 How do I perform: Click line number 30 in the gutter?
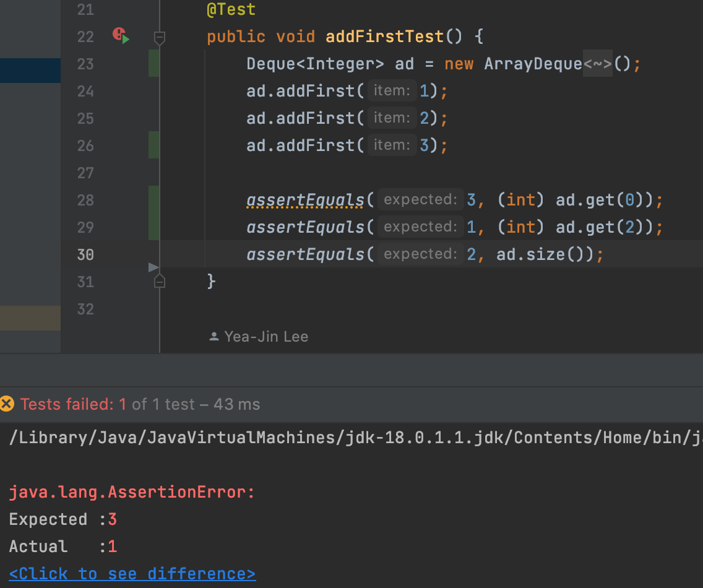(85, 254)
